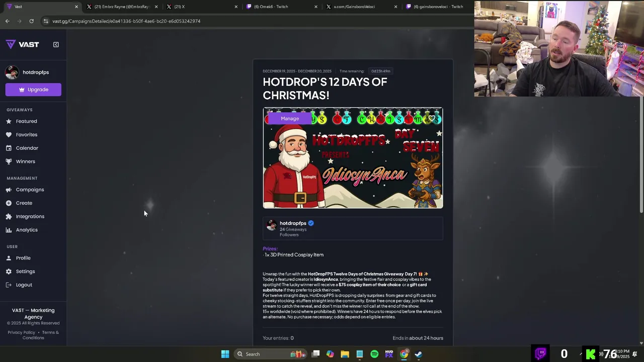
Task: Click the Create plus icon
Action: [9, 203]
